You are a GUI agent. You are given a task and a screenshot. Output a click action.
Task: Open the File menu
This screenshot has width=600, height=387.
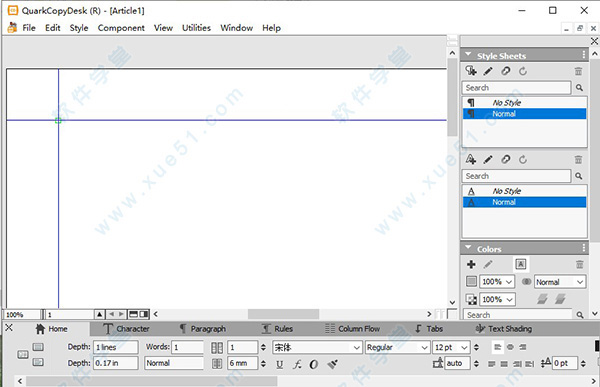click(29, 28)
